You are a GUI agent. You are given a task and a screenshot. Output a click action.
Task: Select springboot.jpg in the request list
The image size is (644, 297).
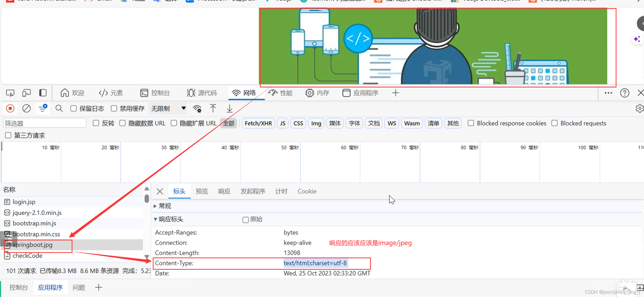32,245
